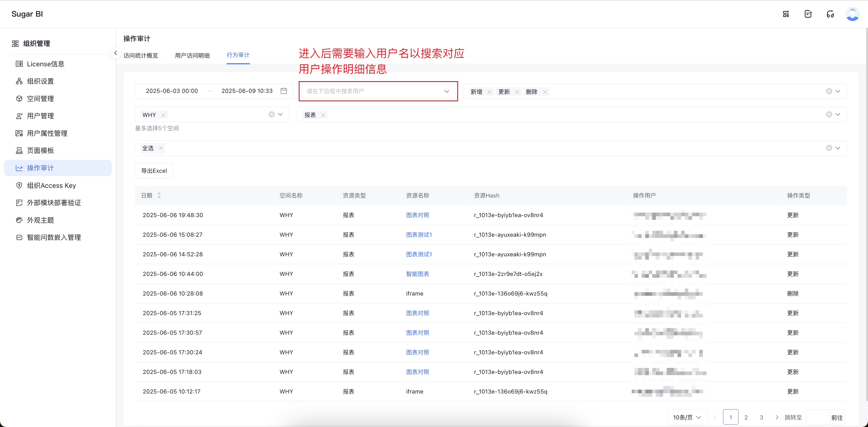Open License信息 in sidebar
This screenshot has width=868, height=427.
(x=58, y=64)
